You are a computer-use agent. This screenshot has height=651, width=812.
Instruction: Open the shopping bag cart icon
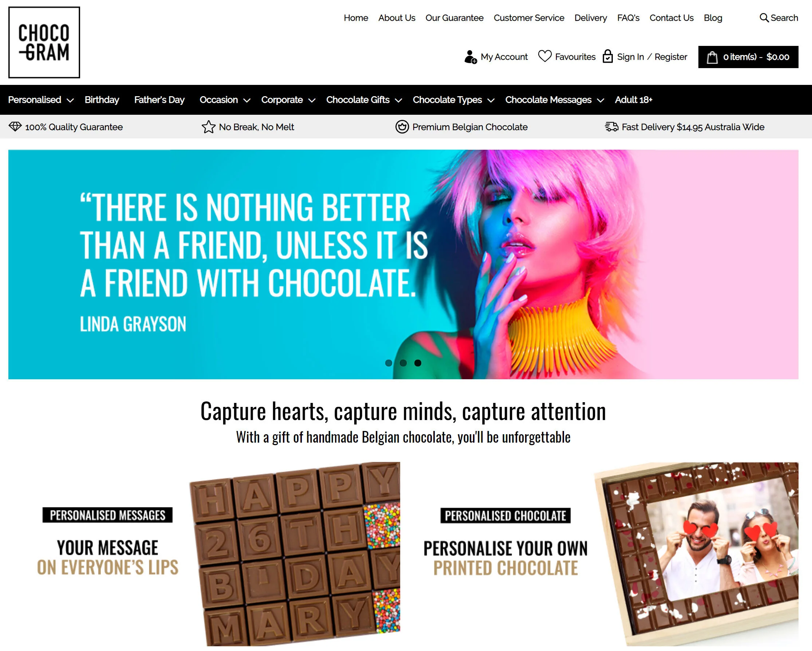pyautogui.click(x=712, y=57)
